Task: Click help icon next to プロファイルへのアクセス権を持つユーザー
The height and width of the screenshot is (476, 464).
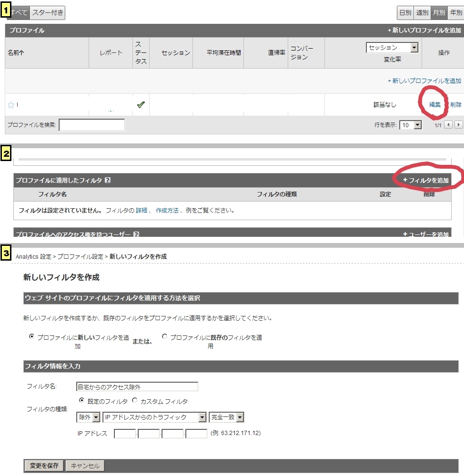Action: tap(136, 234)
